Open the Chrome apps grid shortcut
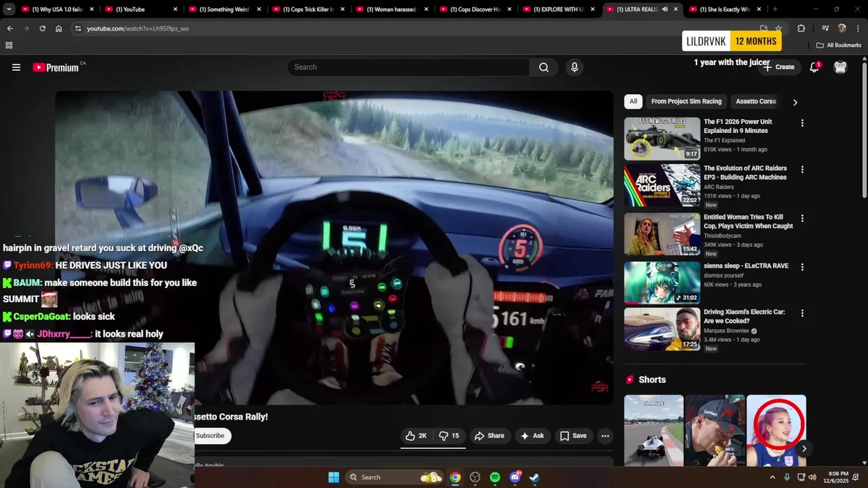The height and width of the screenshot is (488, 868). pyautogui.click(x=9, y=45)
